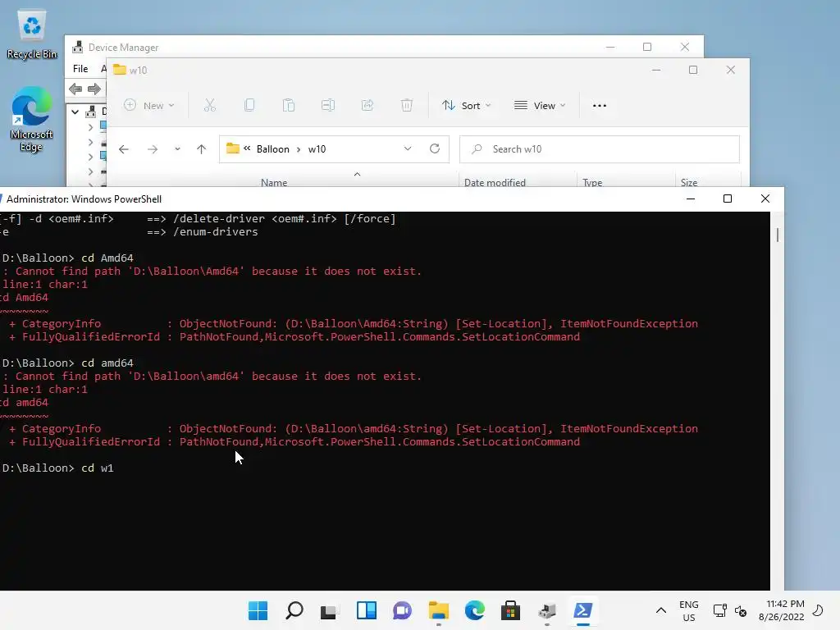840x630 pixels.
Task: Open the File menu in Device Manager
Action: [x=80, y=69]
